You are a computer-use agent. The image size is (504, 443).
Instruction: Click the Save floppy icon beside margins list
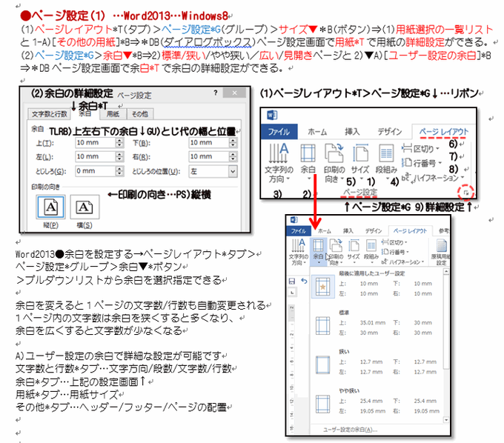point(292,282)
